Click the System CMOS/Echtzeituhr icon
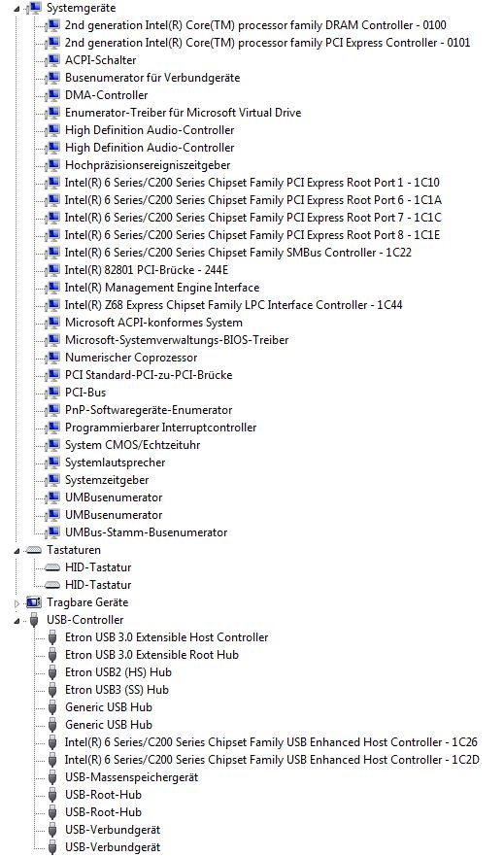Screen dimensions: 504x857 52,445
